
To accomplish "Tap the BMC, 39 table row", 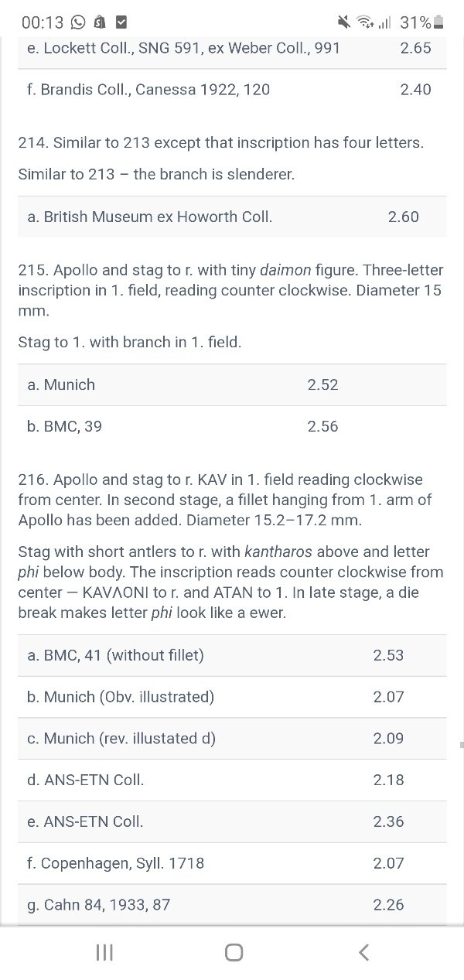I will click(x=232, y=426).
